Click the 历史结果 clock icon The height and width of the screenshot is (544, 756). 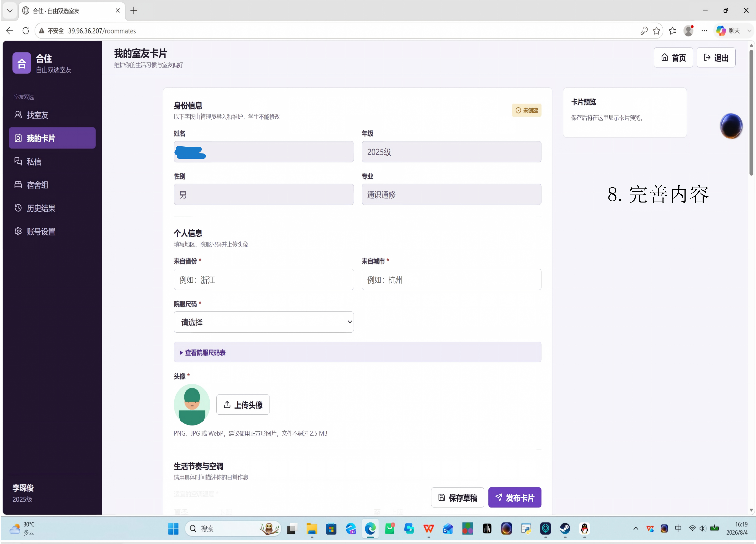pyautogui.click(x=18, y=208)
